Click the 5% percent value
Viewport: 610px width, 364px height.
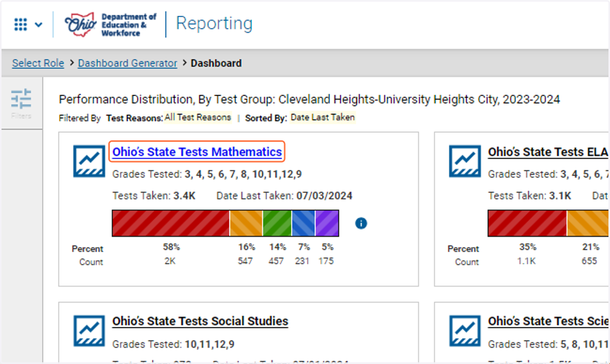tap(327, 247)
